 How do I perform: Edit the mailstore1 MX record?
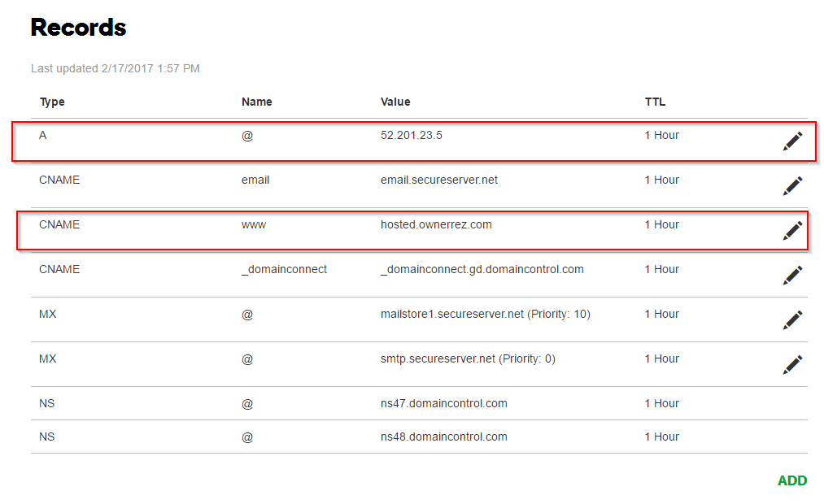pyautogui.click(x=792, y=320)
